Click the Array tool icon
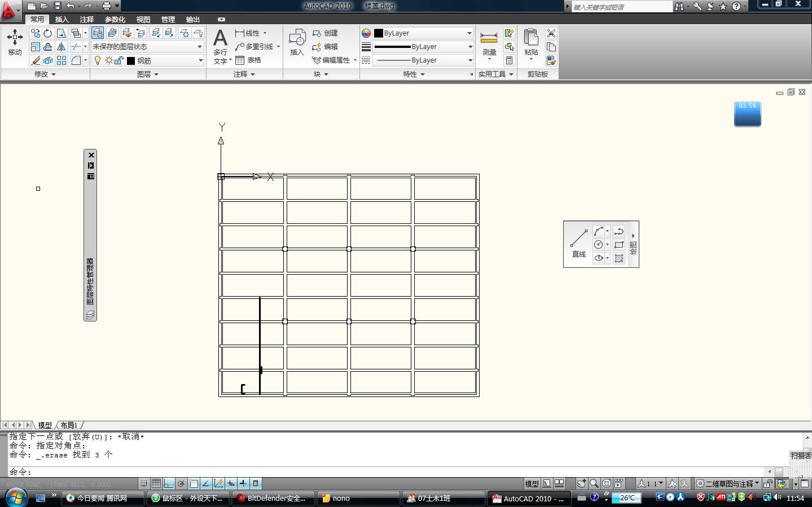Image resolution: width=812 pixels, height=507 pixels. [x=62, y=60]
